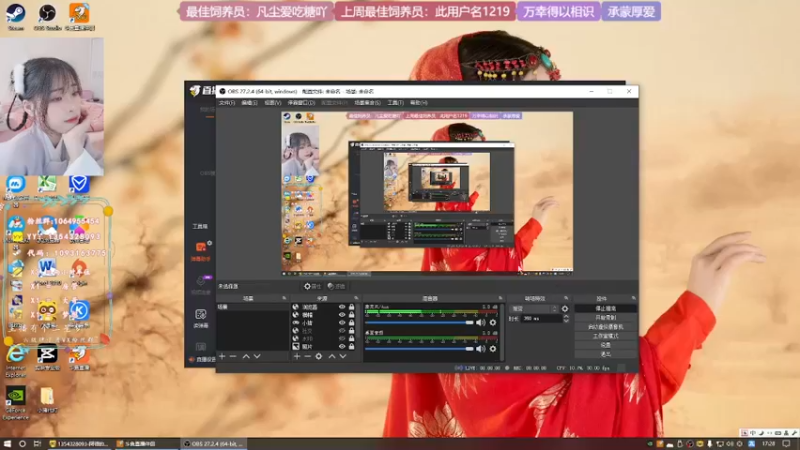Viewport: 800px width, 450px height.
Task: Open the transition type dropdown
Action: 534,309
